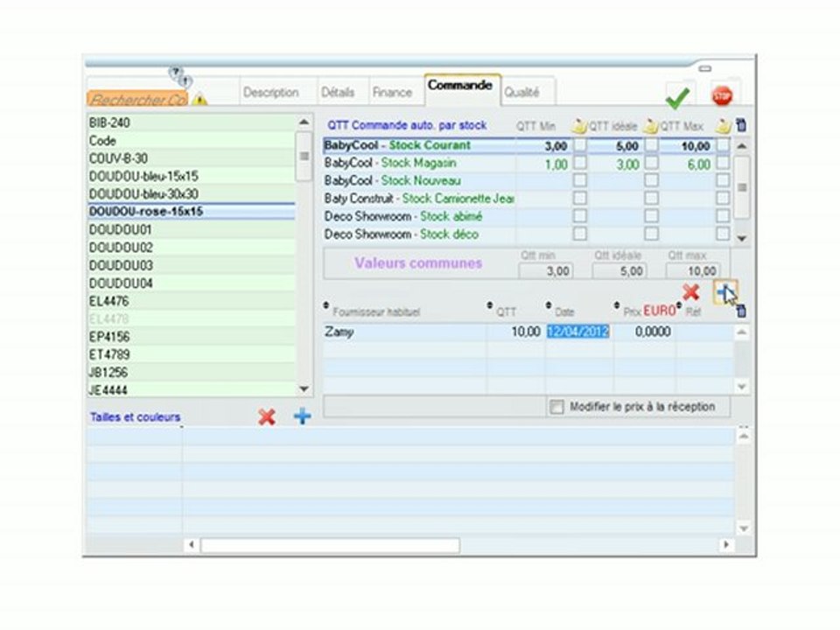Sort by Prix EURO column arrows
Image resolution: width=840 pixels, height=630 pixels.
pos(617,305)
